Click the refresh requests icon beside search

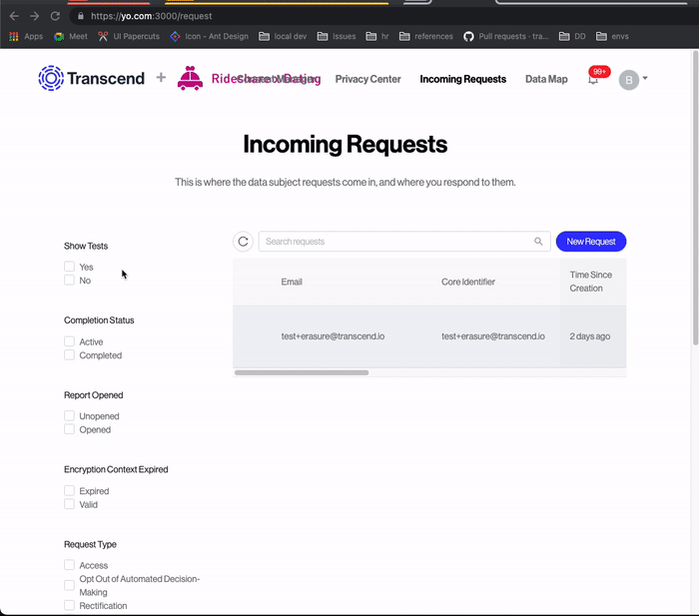(243, 242)
